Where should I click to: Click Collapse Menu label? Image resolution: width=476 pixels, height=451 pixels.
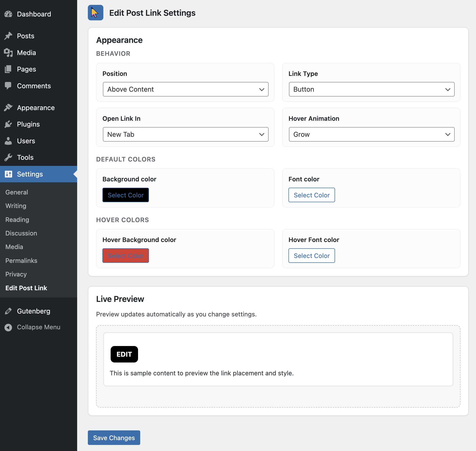click(39, 327)
